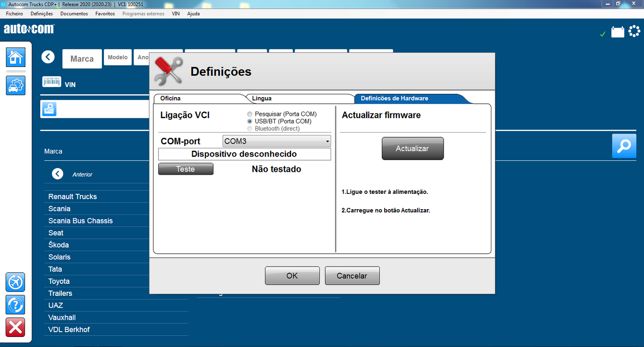Click the settings gear icon top right
The height and width of the screenshot is (347, 644).
[634, 31]
